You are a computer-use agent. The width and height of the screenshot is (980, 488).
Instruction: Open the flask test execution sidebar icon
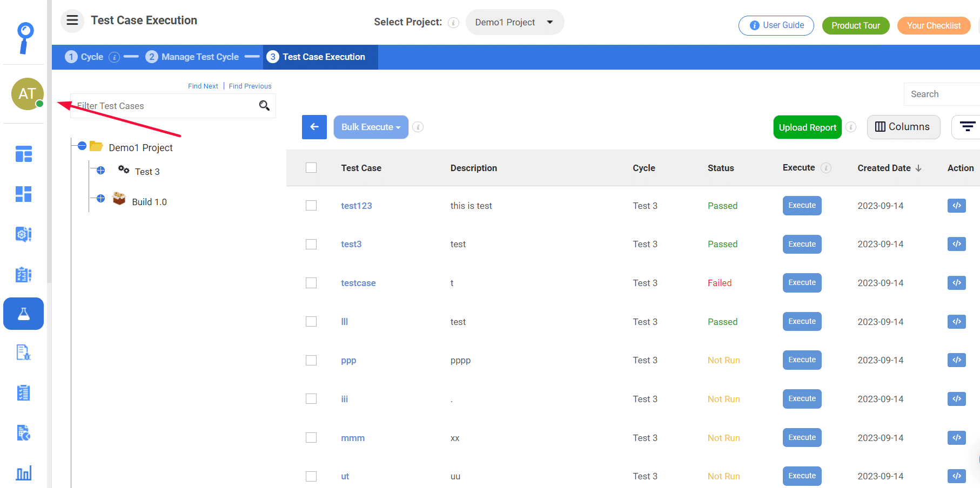click(24, 314)
